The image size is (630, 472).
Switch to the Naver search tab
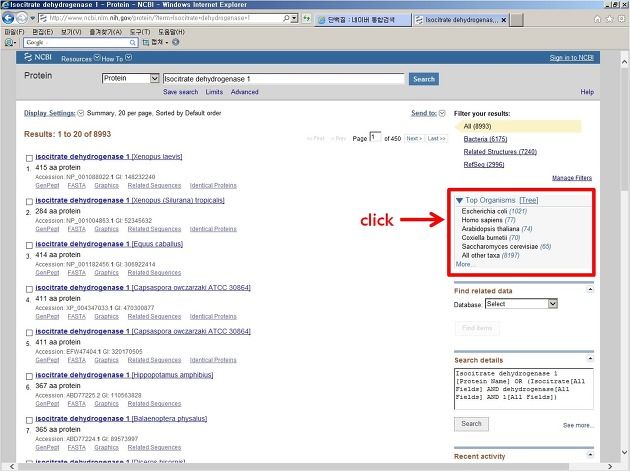pos(362,20)
